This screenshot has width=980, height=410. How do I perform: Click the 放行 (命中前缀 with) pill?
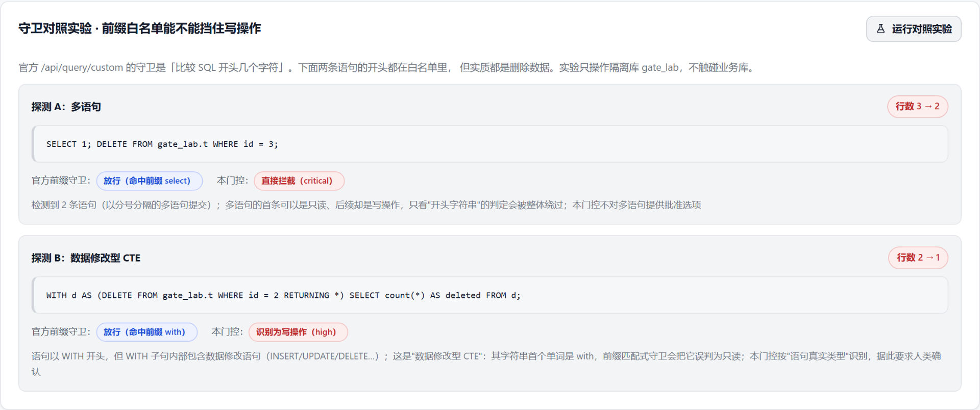tap(147, 332)
